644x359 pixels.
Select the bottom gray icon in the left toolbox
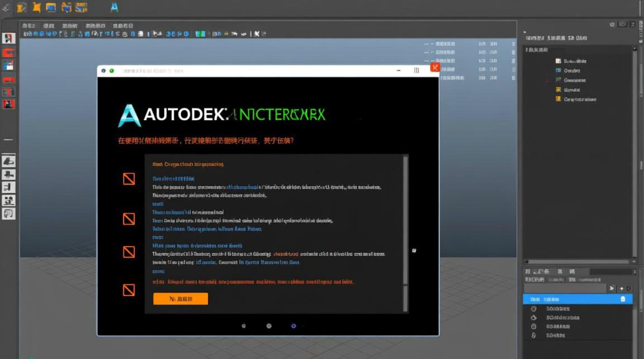[x=9, y=214]
